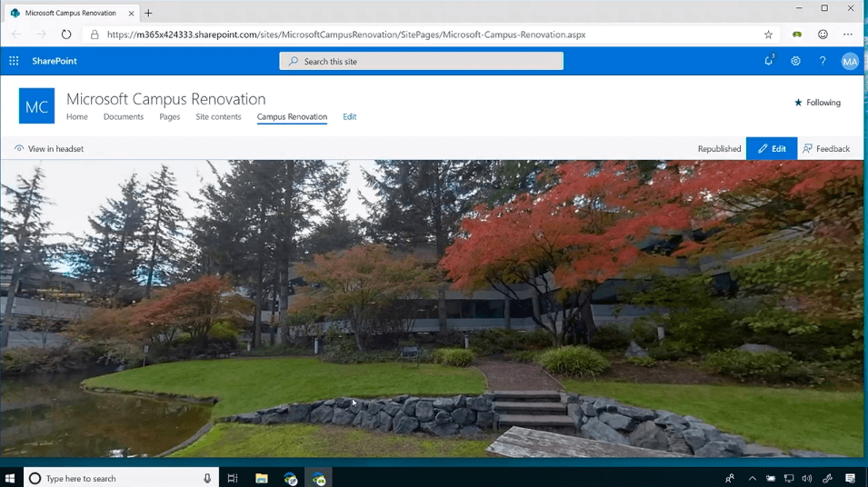Open Task View on the taskbar
The image size is (868, 487).
233,478
